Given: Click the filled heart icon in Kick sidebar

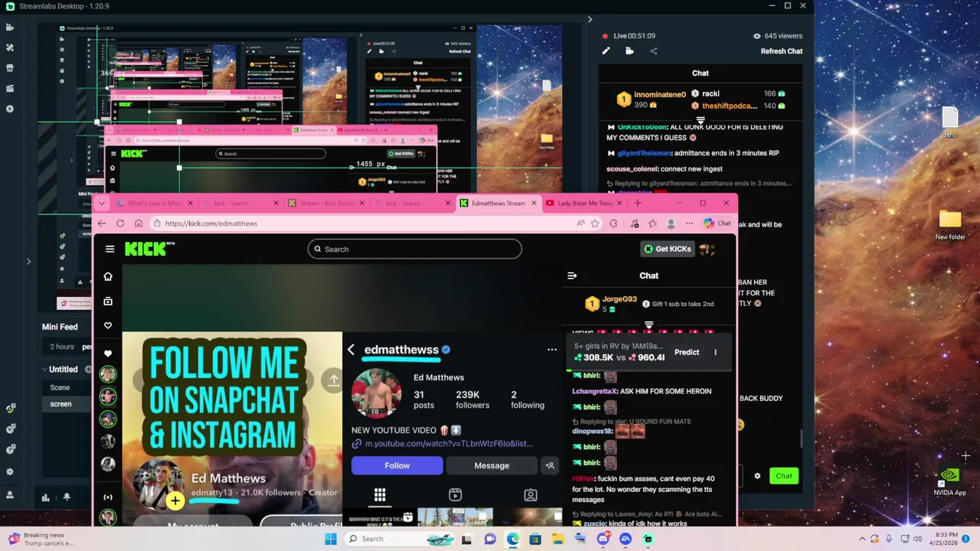Looking at the screenshot, I should [x=108, y=354].
